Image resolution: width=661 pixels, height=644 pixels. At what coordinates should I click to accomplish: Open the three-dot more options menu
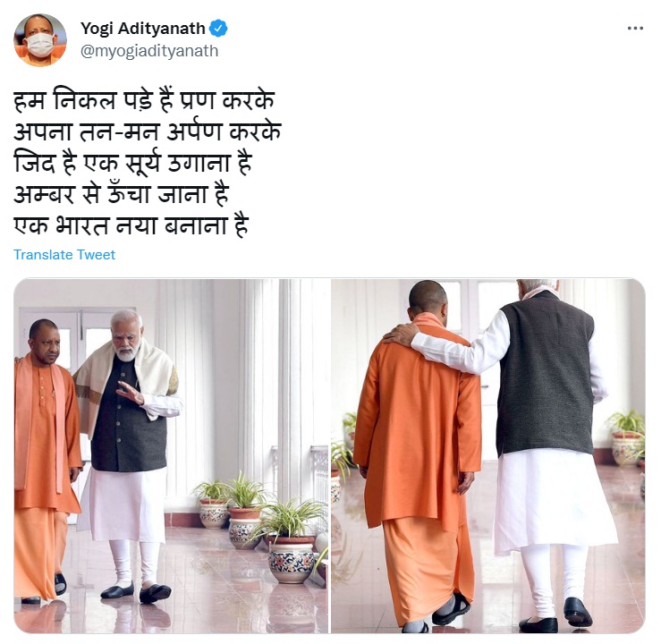click(x=635, y=29)
